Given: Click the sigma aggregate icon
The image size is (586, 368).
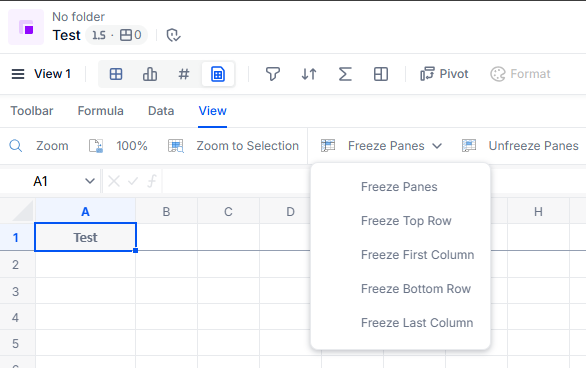Looking at the screenshot, I should click(x=345, y=74).
